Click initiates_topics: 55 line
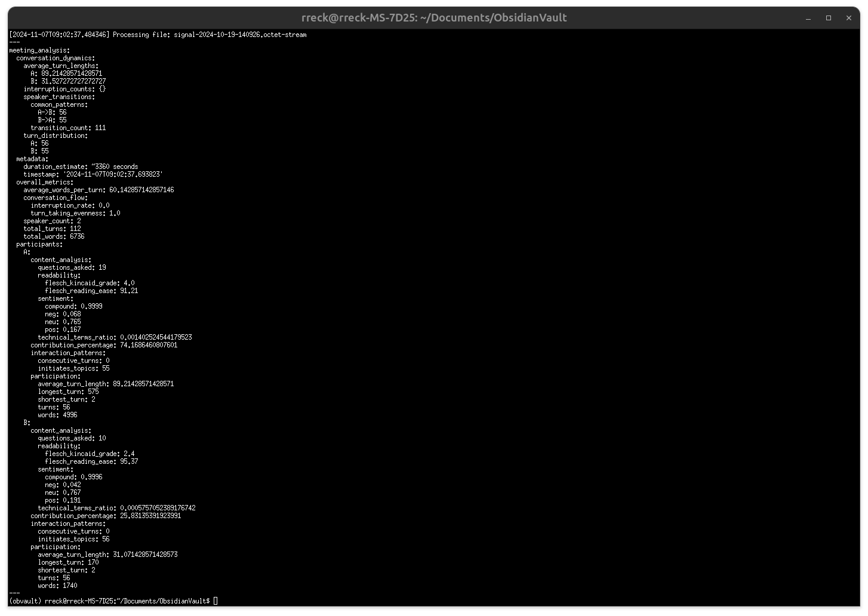The height and width of the screenshot is (616, 868). (73, 368)
